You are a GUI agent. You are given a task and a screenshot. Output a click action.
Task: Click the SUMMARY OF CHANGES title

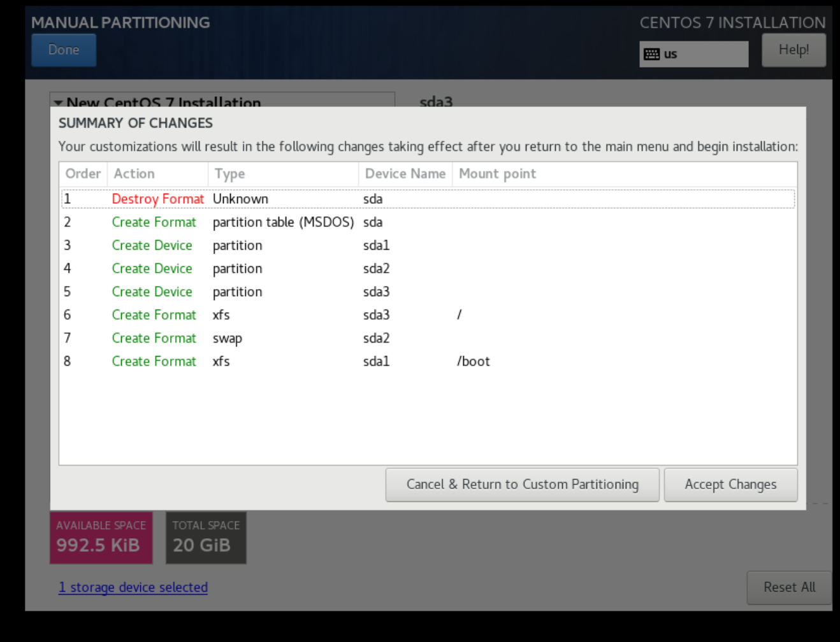point(136,123)
